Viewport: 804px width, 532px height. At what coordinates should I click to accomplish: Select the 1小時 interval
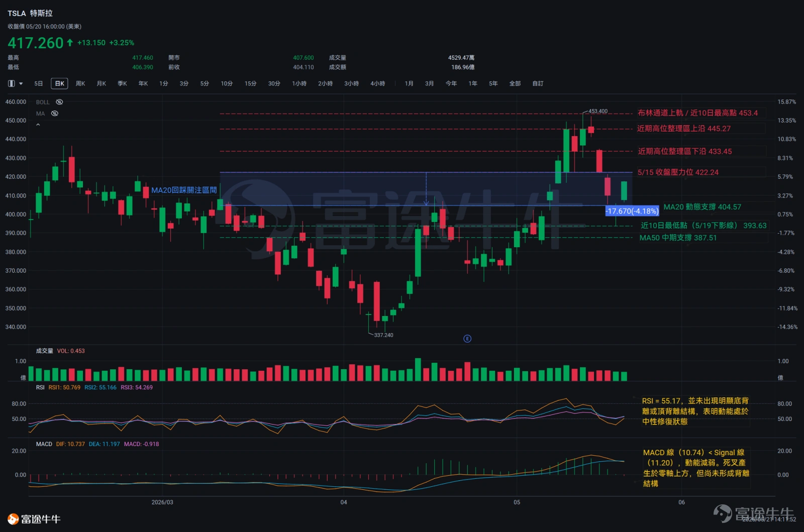point(299,83)
